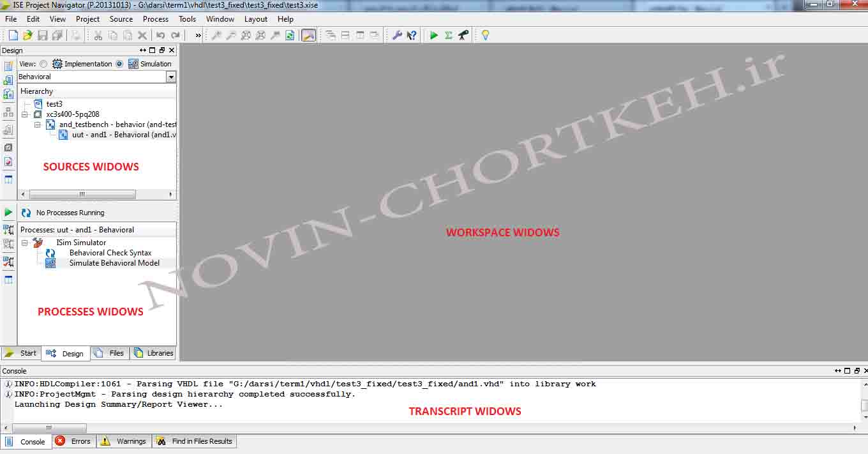The width and height of the screenshot is (868, 454).
Task: Click the Open project folder icon
Action: [x=27, y=35]
